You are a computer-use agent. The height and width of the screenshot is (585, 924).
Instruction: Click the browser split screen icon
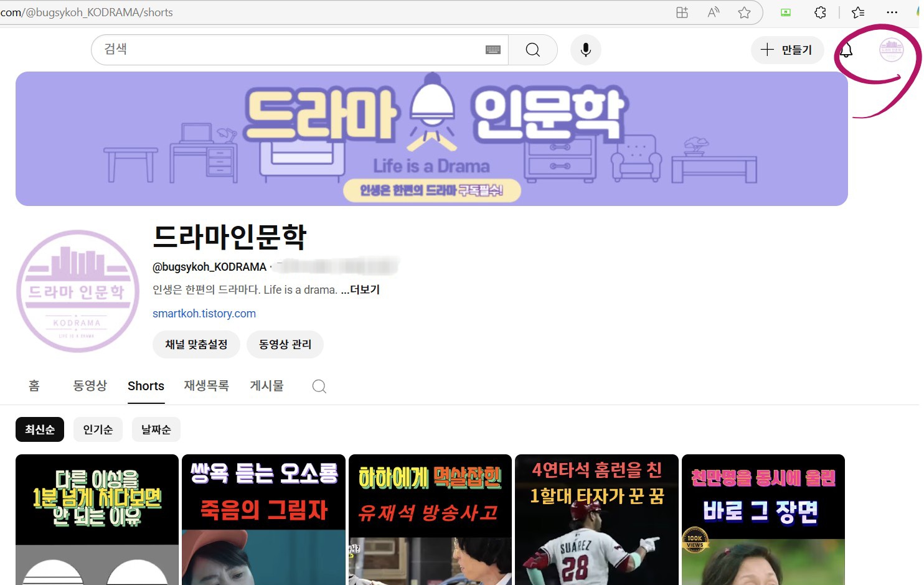click(682, 12)
